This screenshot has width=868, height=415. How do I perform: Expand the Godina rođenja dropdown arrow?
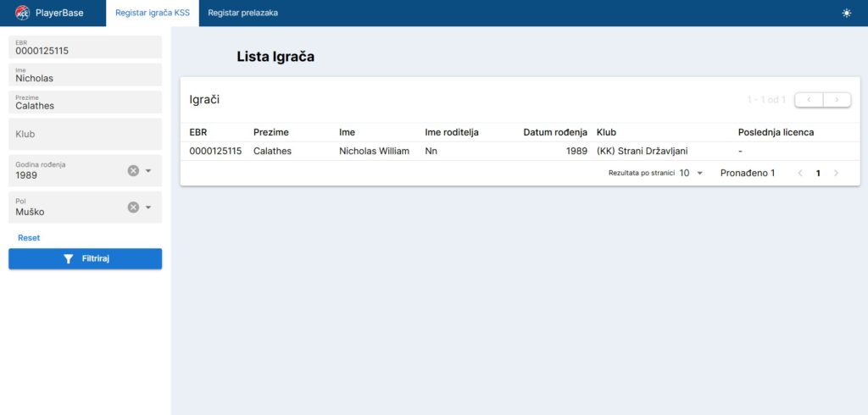148,171
